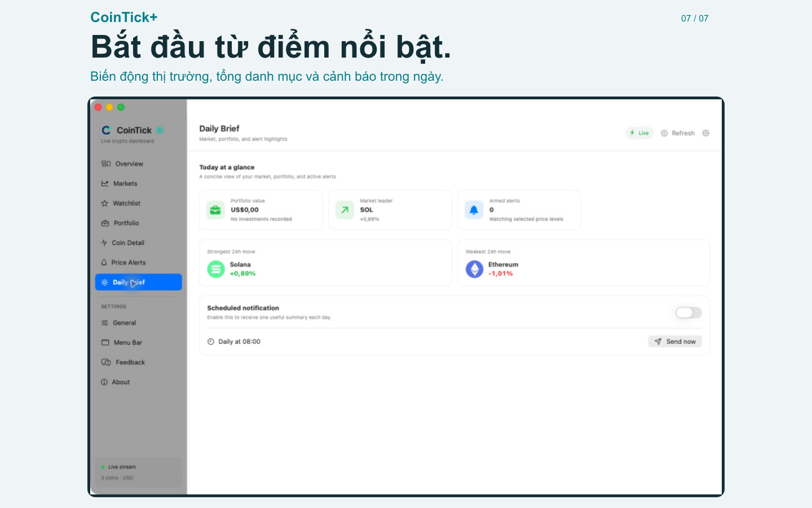This screenshot has width=812, height=508.
Task: Click the Live stream status box
Action: 139,472
